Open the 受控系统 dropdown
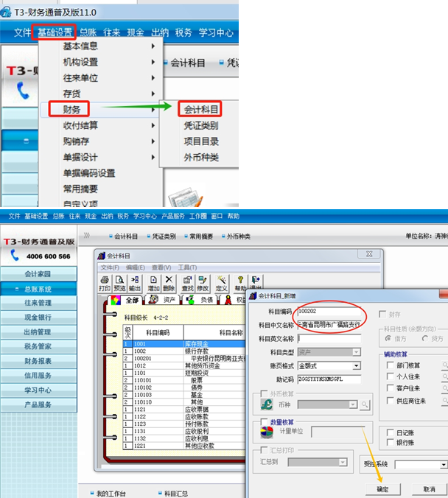The image size is (448, 498). tap(443, 465)
